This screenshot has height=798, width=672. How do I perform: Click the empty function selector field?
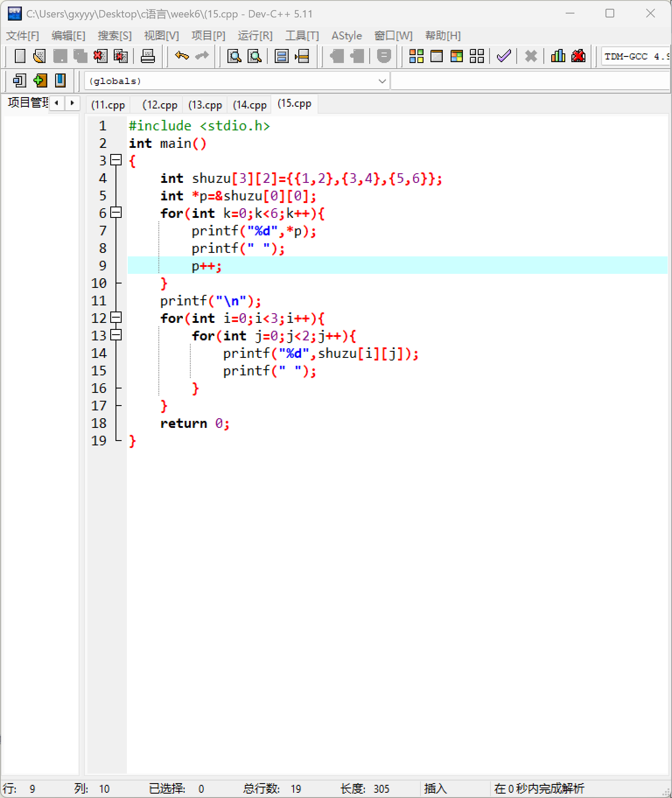(x=531, y=81)
